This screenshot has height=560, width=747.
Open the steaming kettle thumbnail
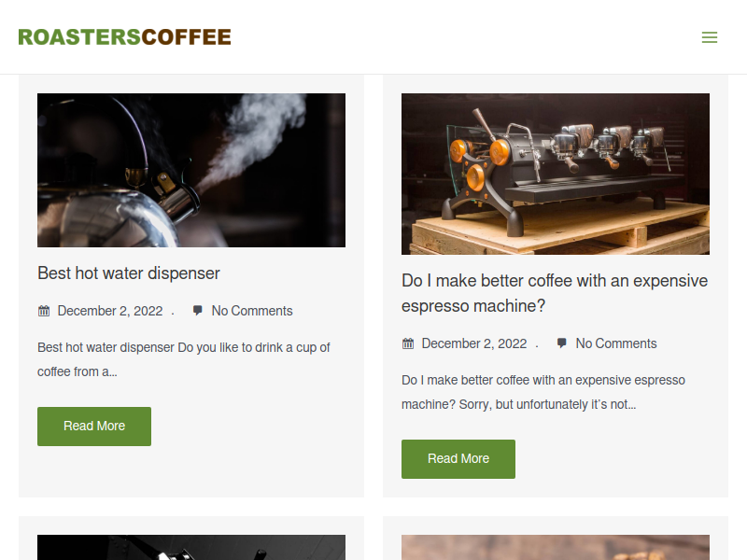pos(191,170)
